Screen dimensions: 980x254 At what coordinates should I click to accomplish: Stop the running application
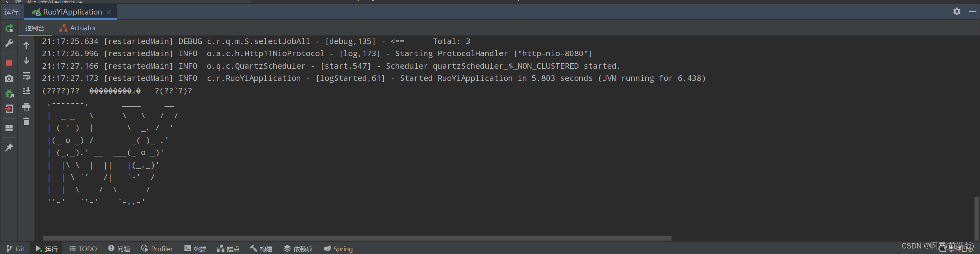9,62
